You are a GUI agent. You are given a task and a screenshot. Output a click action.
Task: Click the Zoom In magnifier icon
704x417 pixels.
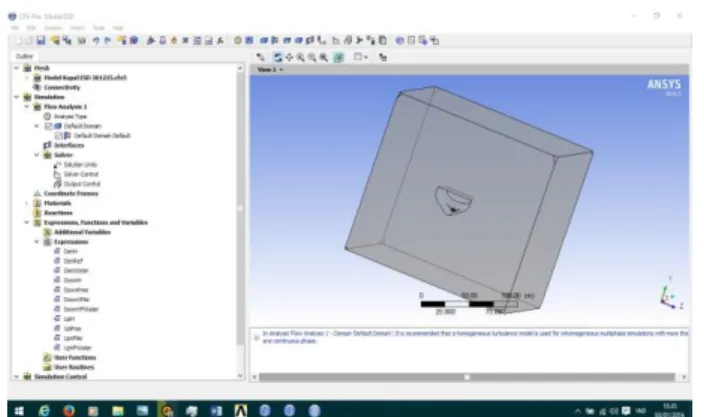(x=300, y=57)
